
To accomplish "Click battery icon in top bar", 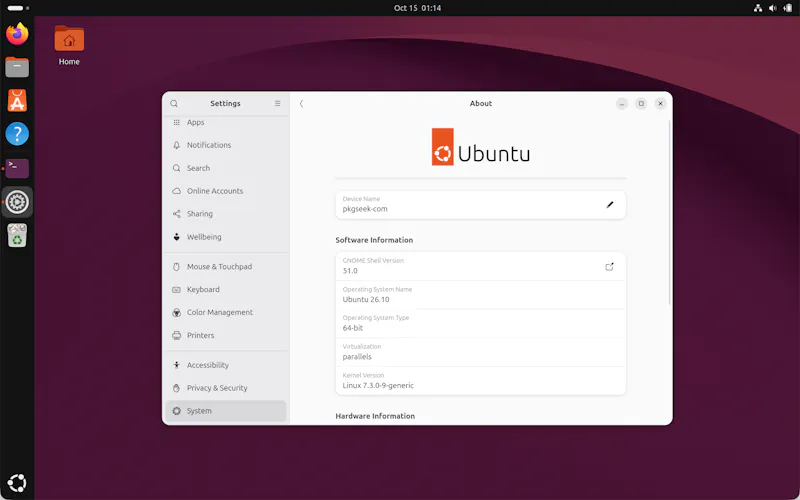I will pos(788,8).
